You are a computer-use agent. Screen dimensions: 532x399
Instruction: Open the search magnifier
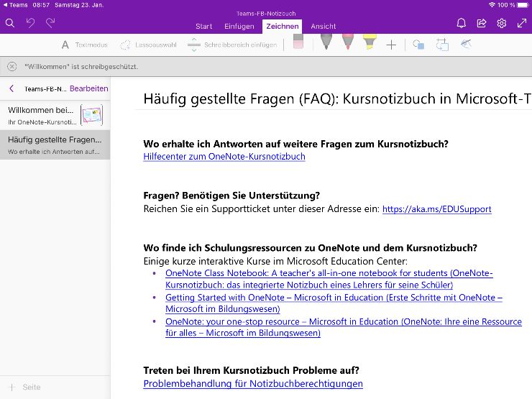(10, 23)
